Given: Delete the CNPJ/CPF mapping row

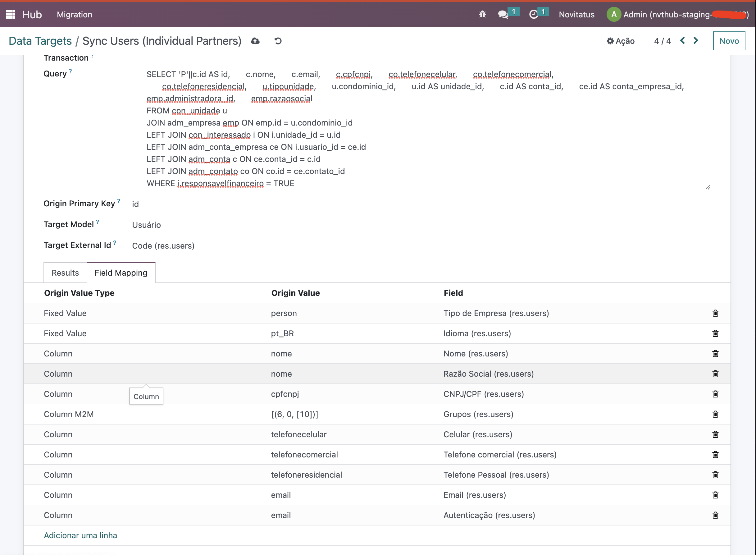Looking at the screenshot, I should [x=715, y=394].
